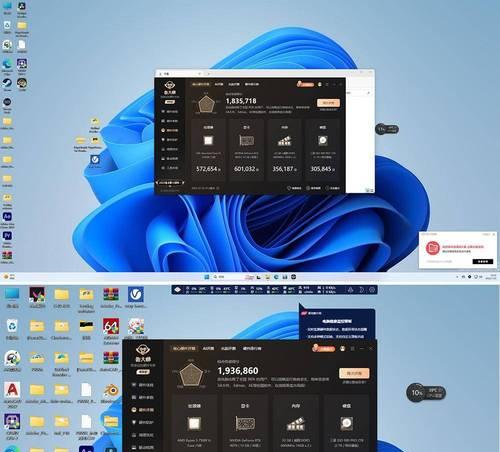The height and width of the screenshot is (452, 500).
Task: Click graphics card icon in 1,936,860 window
Action: pyautogui.click(x=245, y=424)
